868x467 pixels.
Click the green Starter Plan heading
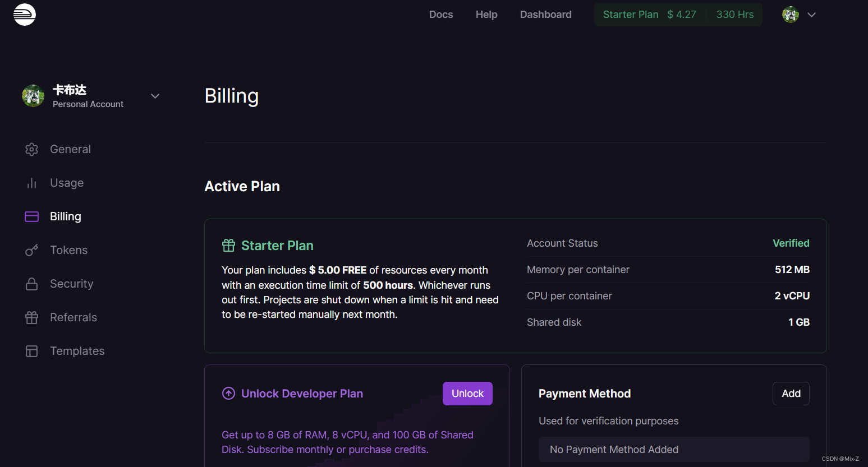coord(277,246)
